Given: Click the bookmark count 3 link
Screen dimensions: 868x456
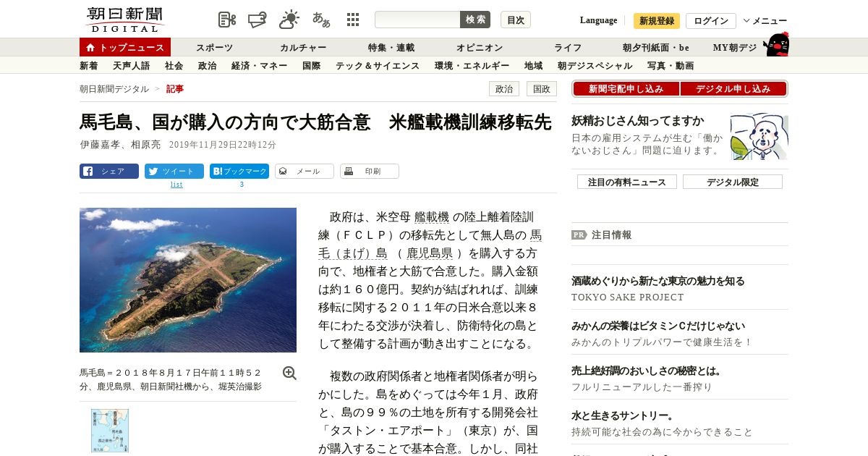Looking at the screenshot, I should click(242, 185).
